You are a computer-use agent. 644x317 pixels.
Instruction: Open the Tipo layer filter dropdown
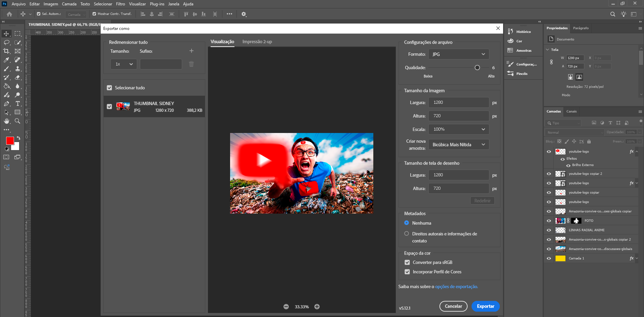(x=563, y=123)
